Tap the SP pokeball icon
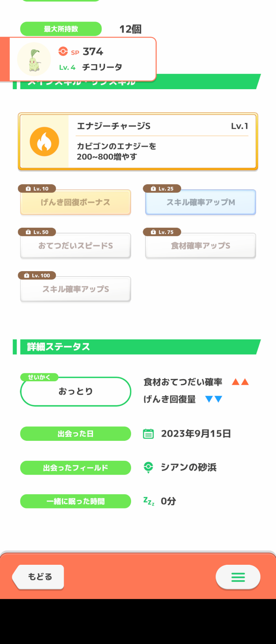The height and width of the screenshot is (644, 276). [63, 52]
